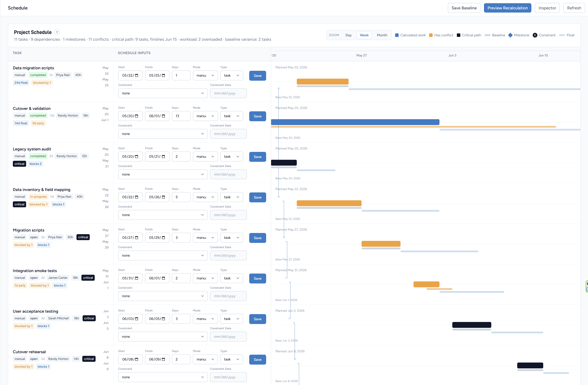588x385 pixels.
Task: Open Start date calendar icon for Legacy system audit
Action: tap(137, 157)
